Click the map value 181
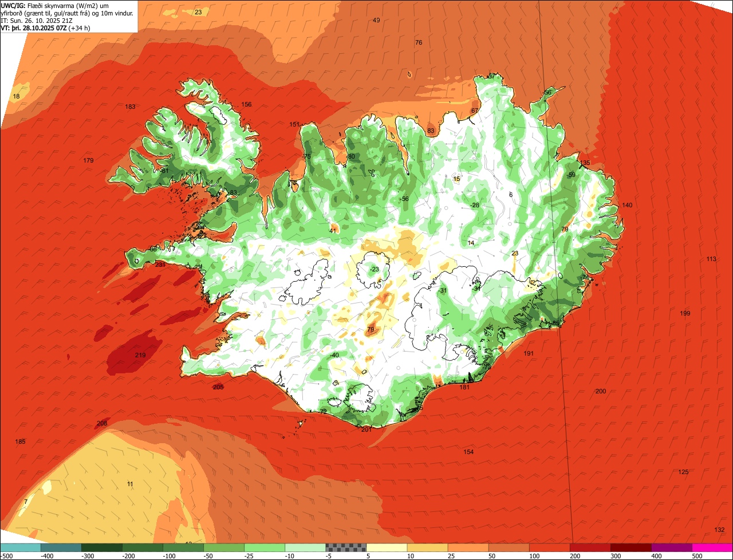Screen dimensions: 733x560 464,387
